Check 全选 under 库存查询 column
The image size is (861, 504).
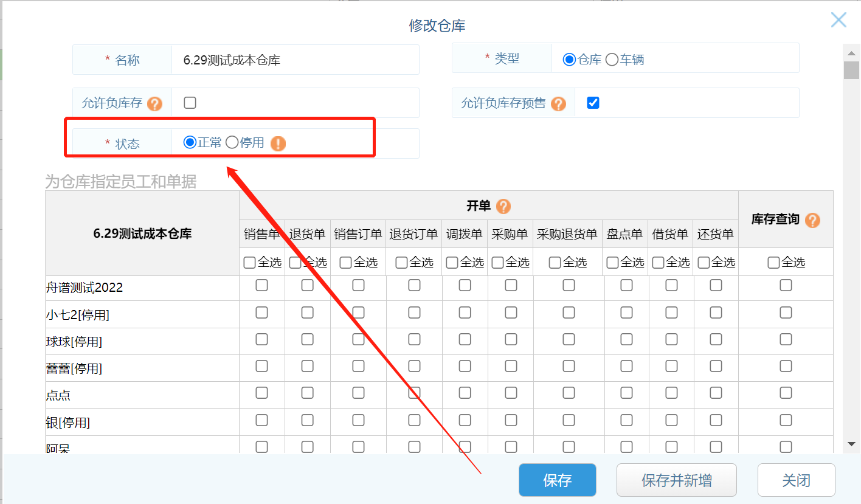point(773,263)
